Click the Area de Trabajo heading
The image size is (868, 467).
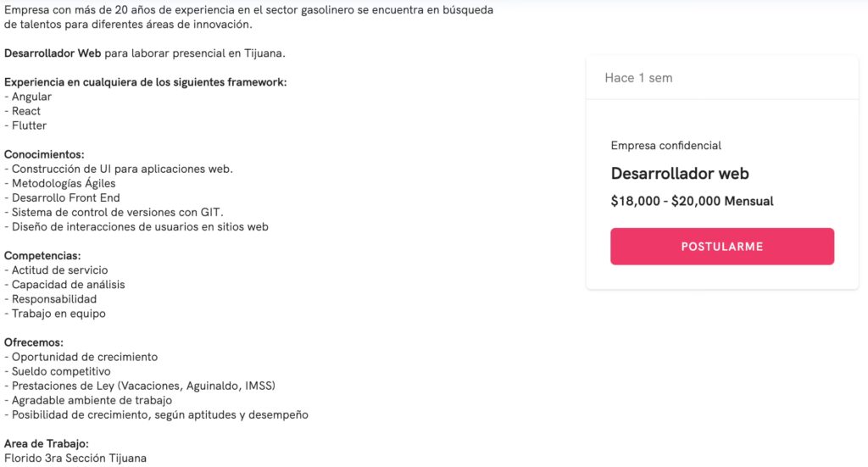click(x=47, y=443)
